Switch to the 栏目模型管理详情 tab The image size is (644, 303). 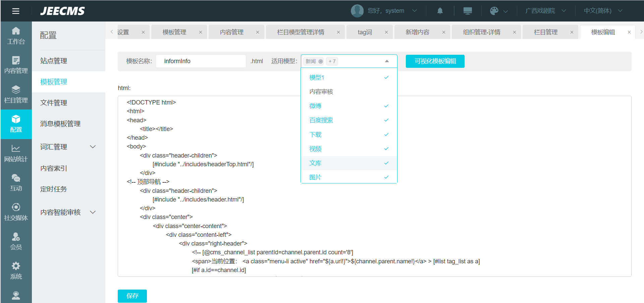[301, 32]
